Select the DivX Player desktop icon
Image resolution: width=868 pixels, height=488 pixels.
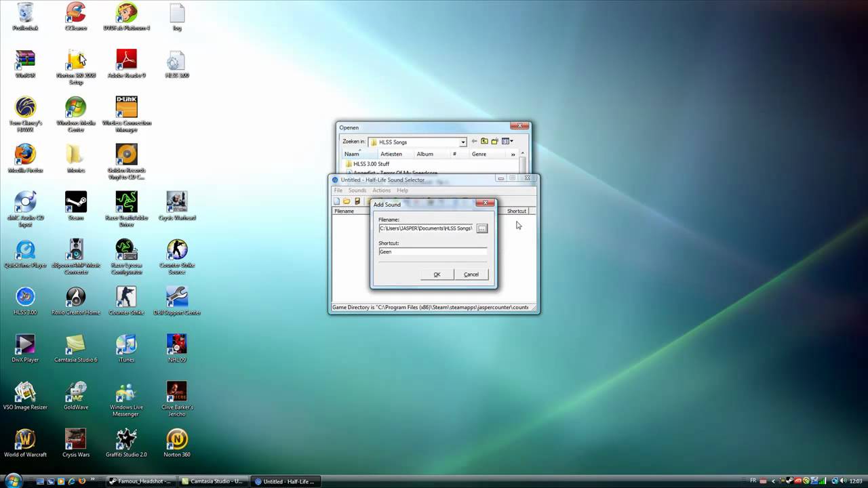(x=25, y=349)
